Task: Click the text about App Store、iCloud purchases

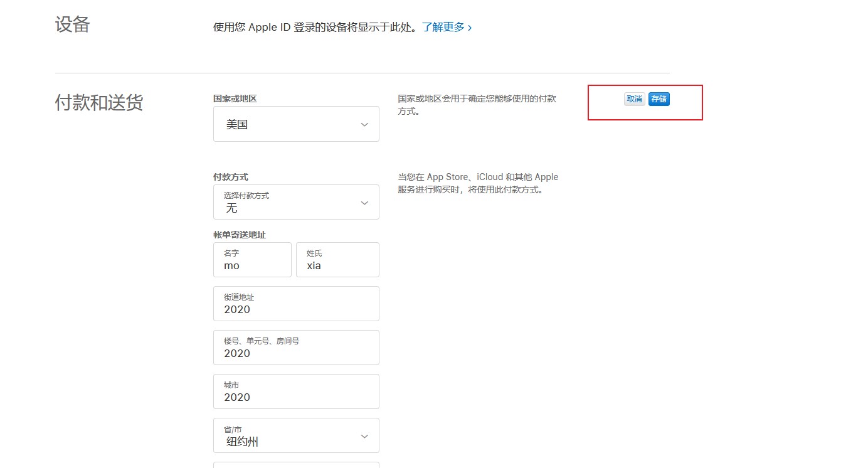Action: [x=478, y=183]
